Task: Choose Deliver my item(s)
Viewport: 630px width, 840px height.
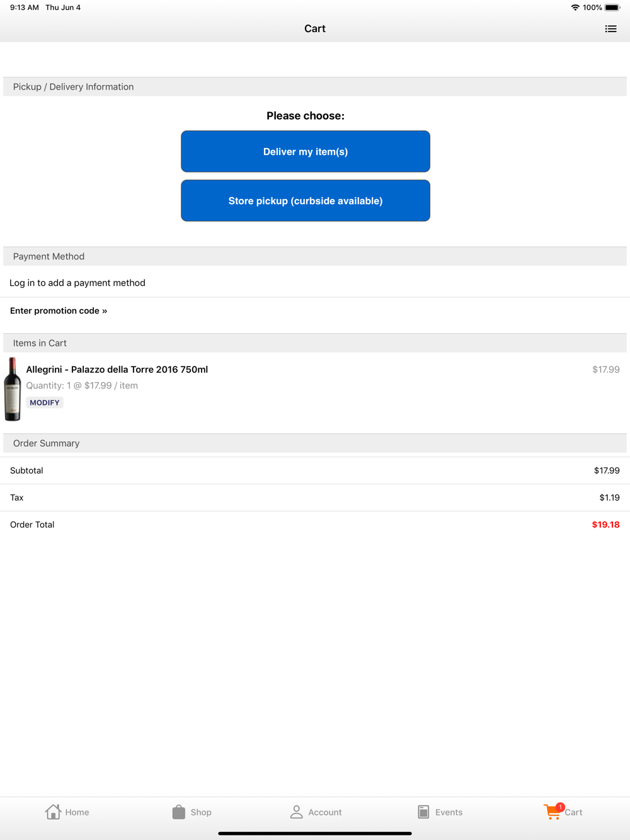Action: 306,152
